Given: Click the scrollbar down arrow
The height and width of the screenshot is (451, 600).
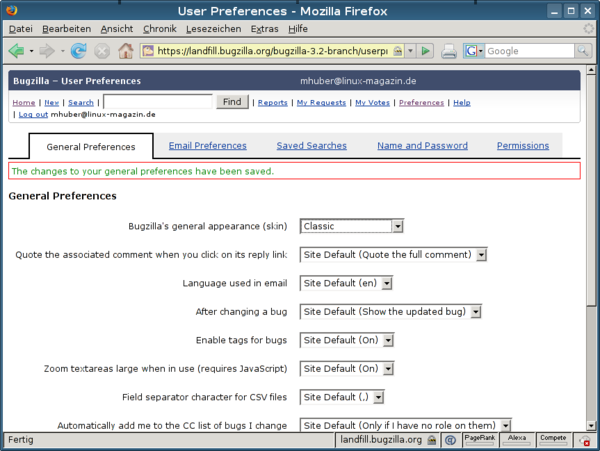Looking at the screenshot, I should [x=591, y=425].
